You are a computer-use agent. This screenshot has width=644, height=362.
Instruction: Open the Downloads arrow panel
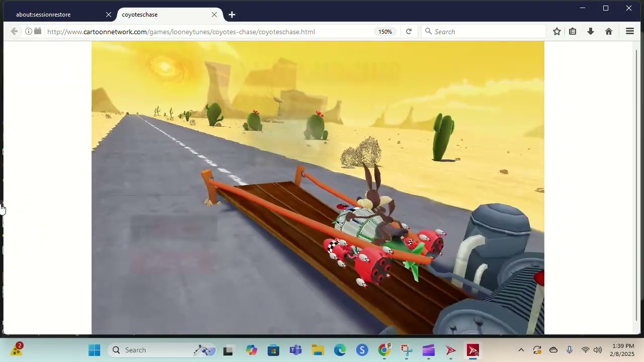[591, 32]
